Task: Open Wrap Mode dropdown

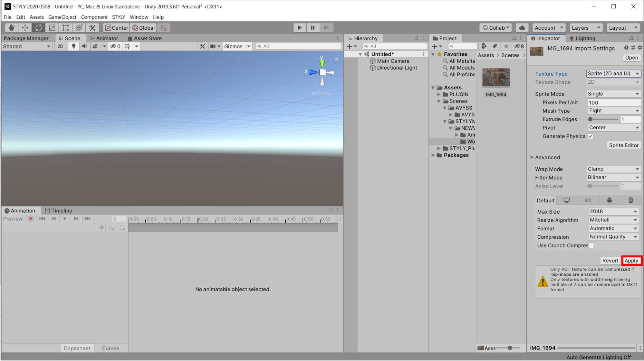Action: (x=613, y=169)
